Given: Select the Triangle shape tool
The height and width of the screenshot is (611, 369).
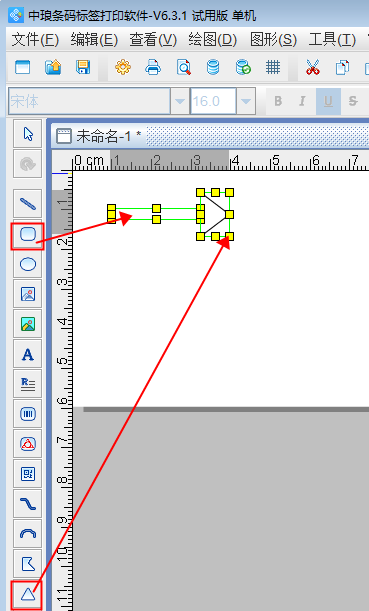Looking at the screenshot, I should point(28,595).
